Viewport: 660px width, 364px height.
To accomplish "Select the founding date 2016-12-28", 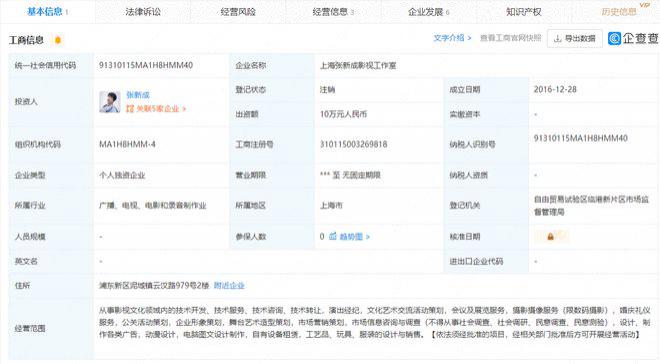I will 555,89.
